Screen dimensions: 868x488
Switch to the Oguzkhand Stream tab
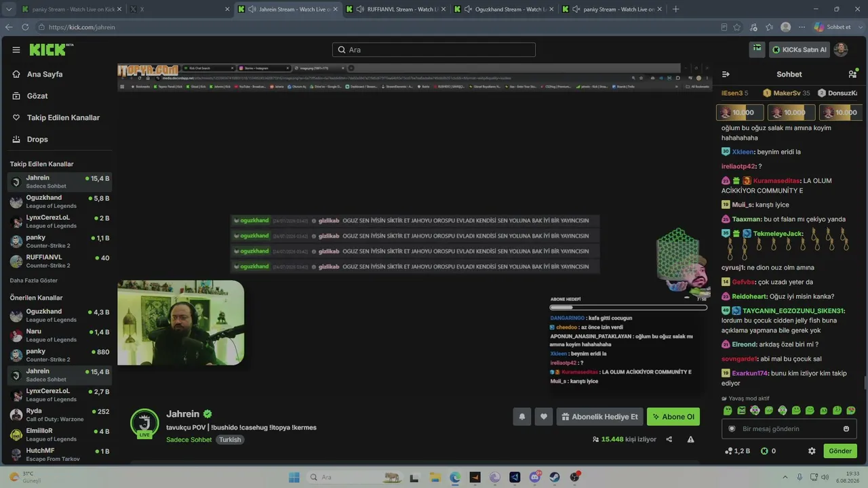pos(502,9)
